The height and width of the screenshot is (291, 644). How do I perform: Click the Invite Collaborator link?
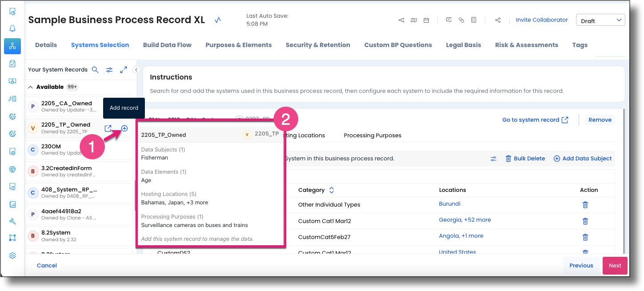click(541, 20)
